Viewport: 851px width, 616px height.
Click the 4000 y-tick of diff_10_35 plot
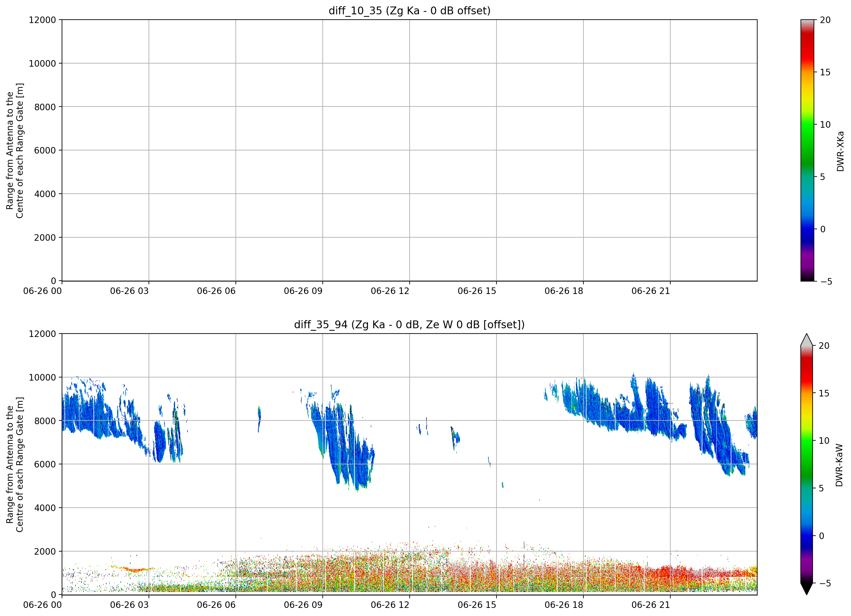[45, 194]
